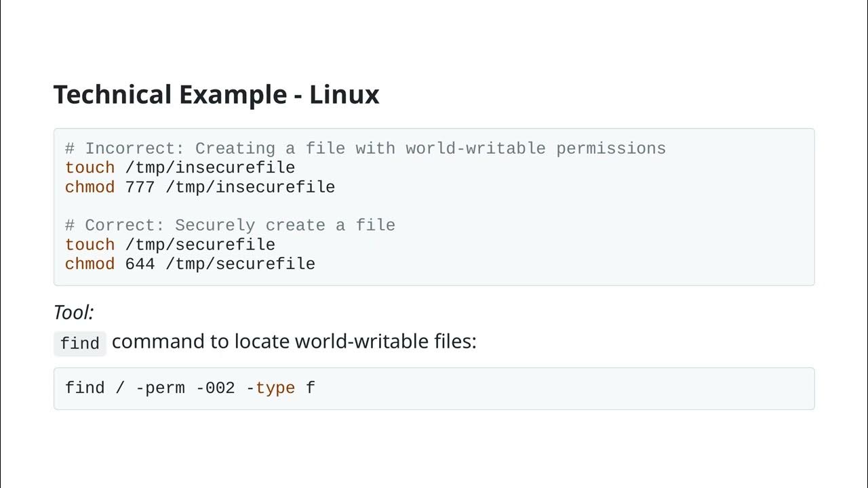The height and width of the screenshot is (488, 868).
Task: Click the first "touch" command keyword
Action: pos(90,167)
